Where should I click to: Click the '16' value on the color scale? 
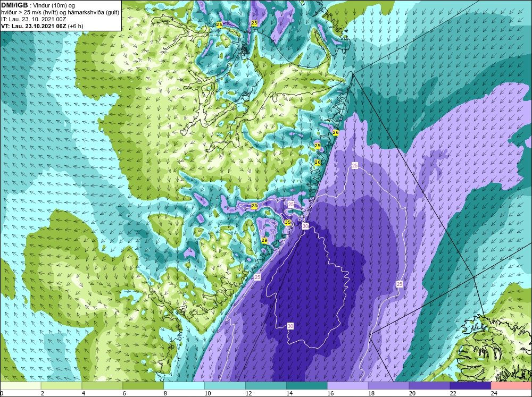point(330,393)
